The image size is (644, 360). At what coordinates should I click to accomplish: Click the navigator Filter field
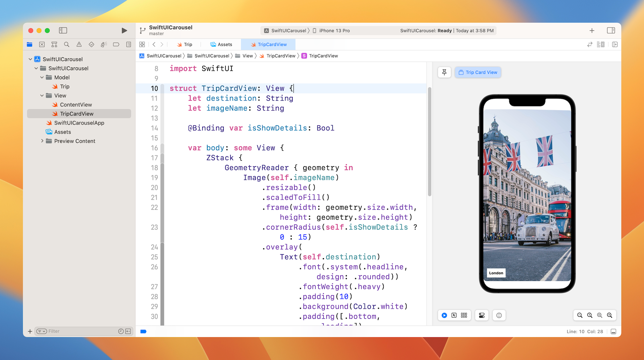[x=80, y=331]
